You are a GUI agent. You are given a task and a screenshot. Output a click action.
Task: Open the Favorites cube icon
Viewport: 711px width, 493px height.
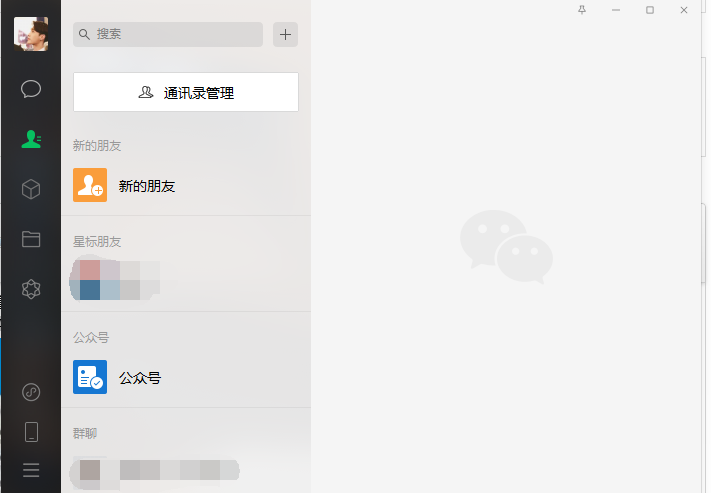coord(31,189)
